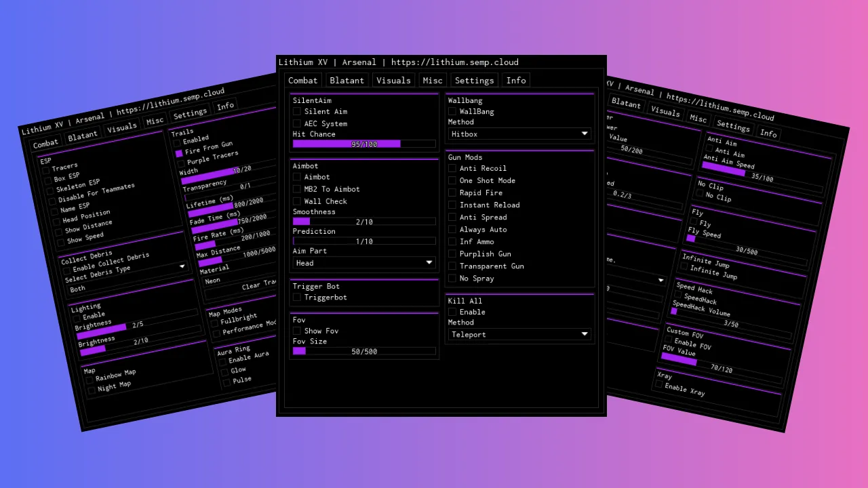868x488 pixels.
Task: Check the Show Fov box
Action: coord(297,331)
